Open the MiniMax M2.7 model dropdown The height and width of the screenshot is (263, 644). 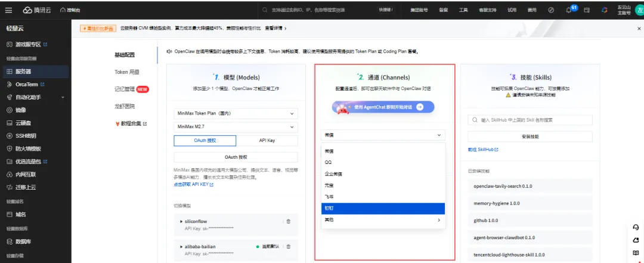coord(236,127)
